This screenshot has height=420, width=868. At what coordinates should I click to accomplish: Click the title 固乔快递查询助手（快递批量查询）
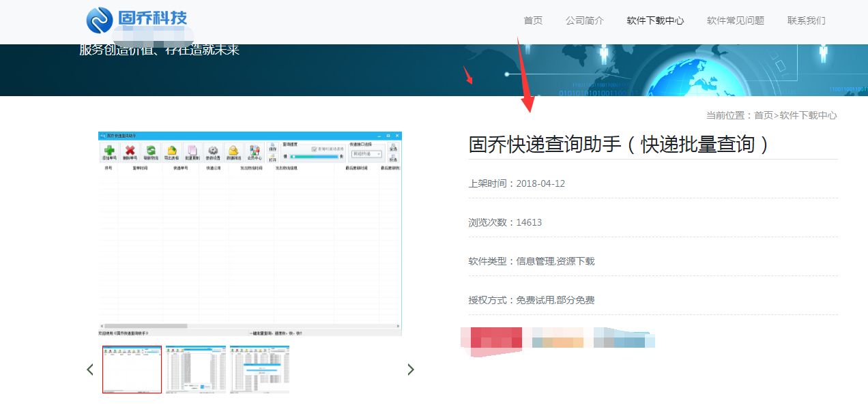(619, 145)
